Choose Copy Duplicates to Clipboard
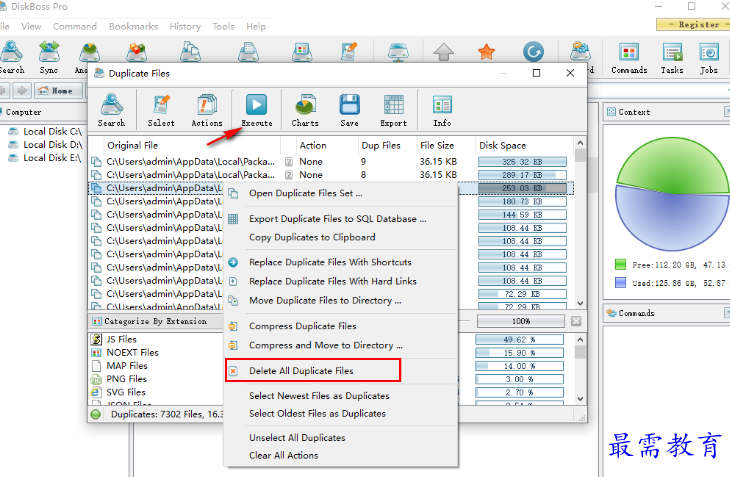This screenshot has height=477, width=730. click(340, 237)
